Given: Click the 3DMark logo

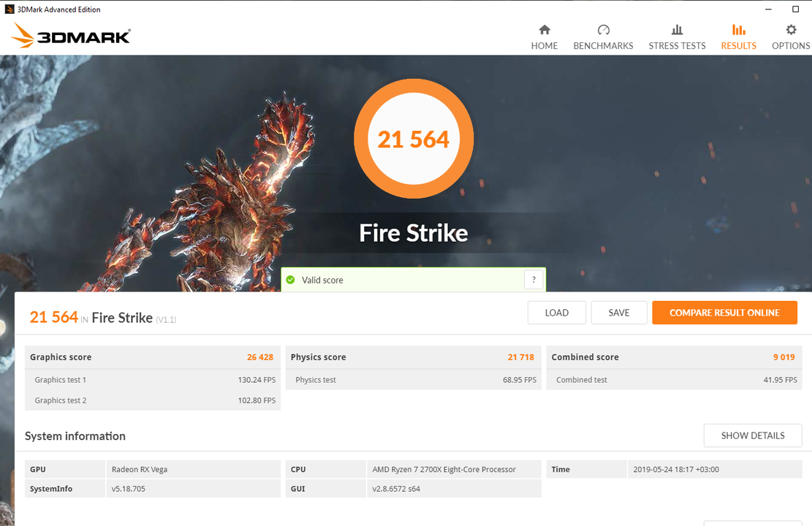Looking at the screenshot, I should (x=70, y=35).
